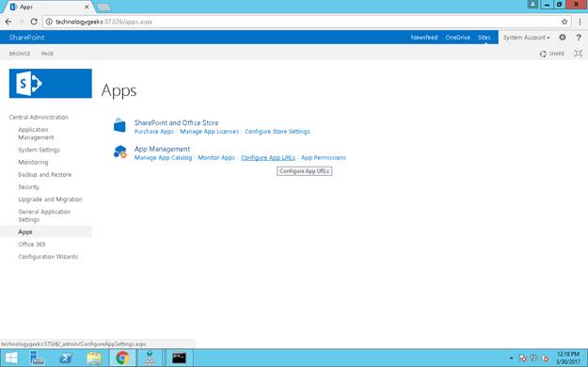
Task: Open Configure Store Settings link
Action: [278, 132]
